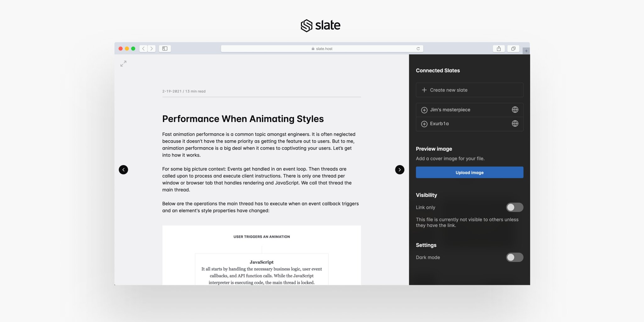The width and height of the screenshot is (644, 322).
Task: Click the Connected Slates heading
Action: point(438,70)
